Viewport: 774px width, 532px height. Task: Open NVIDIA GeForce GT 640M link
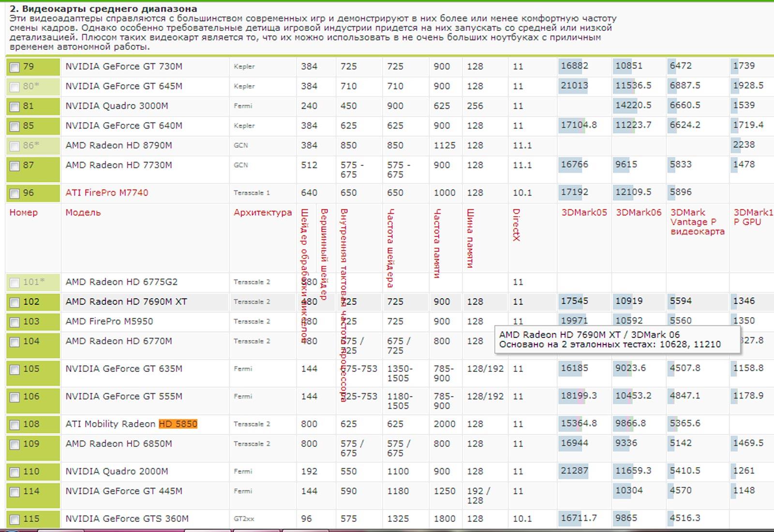124,126
